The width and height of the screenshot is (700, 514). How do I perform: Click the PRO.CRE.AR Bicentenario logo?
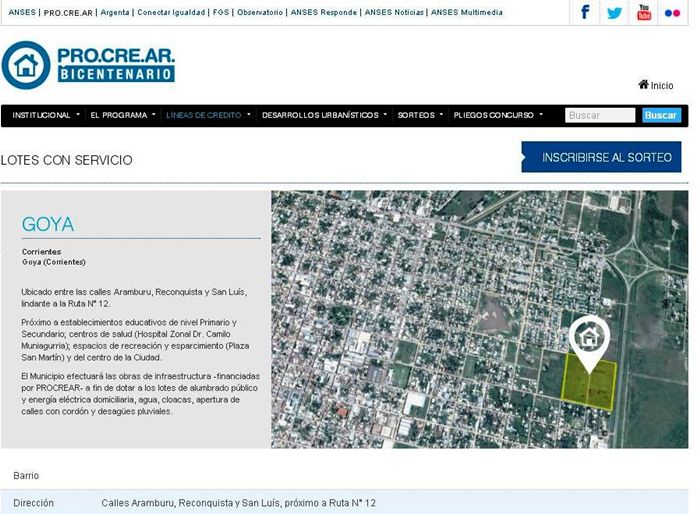(x=89, y=65)
